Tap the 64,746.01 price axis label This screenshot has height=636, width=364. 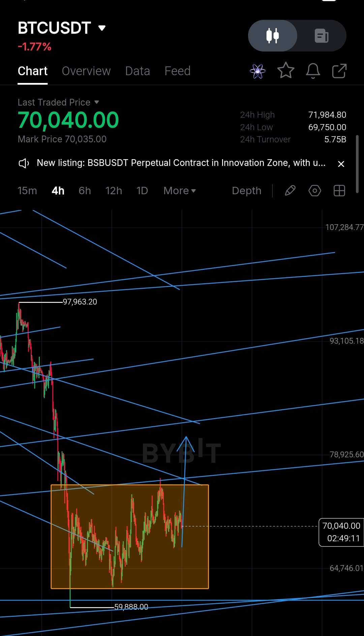[x=346, y=568]
